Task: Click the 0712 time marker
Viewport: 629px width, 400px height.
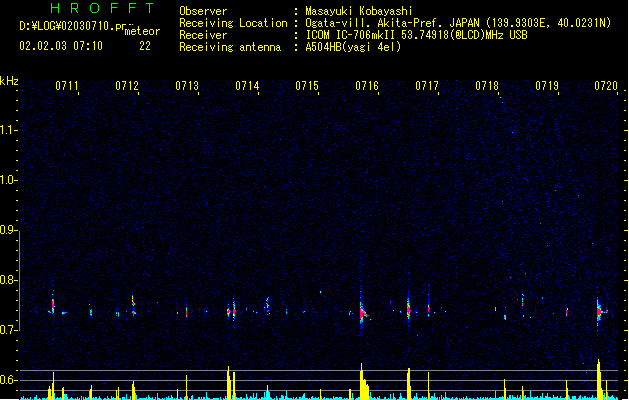Action: click(x=127, y=86)
